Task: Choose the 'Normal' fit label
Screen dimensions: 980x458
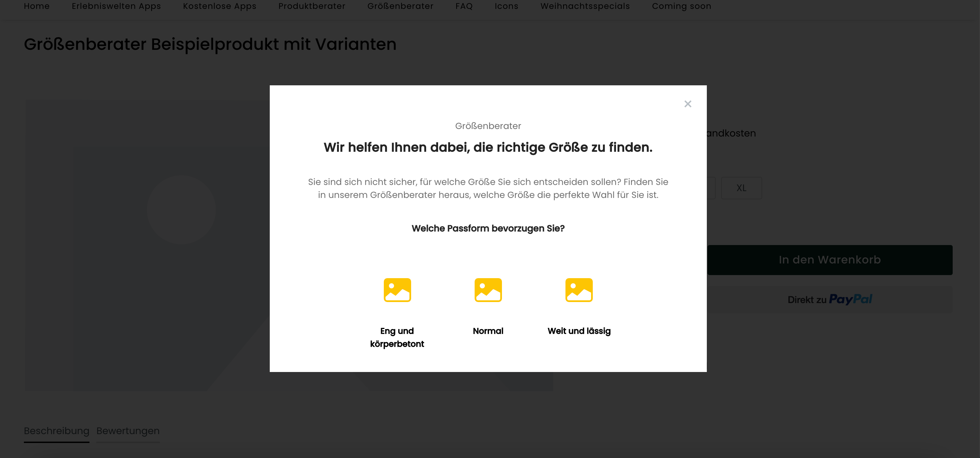Action: tap(488, 331)
